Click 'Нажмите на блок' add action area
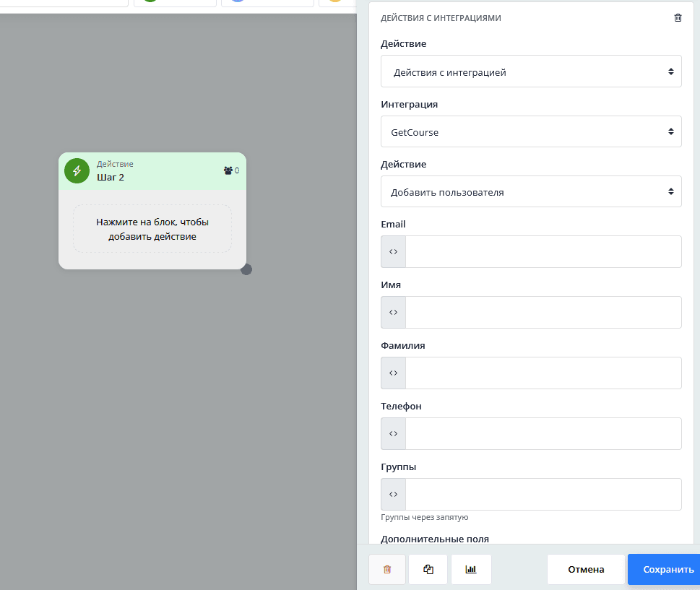 point(152,229)
